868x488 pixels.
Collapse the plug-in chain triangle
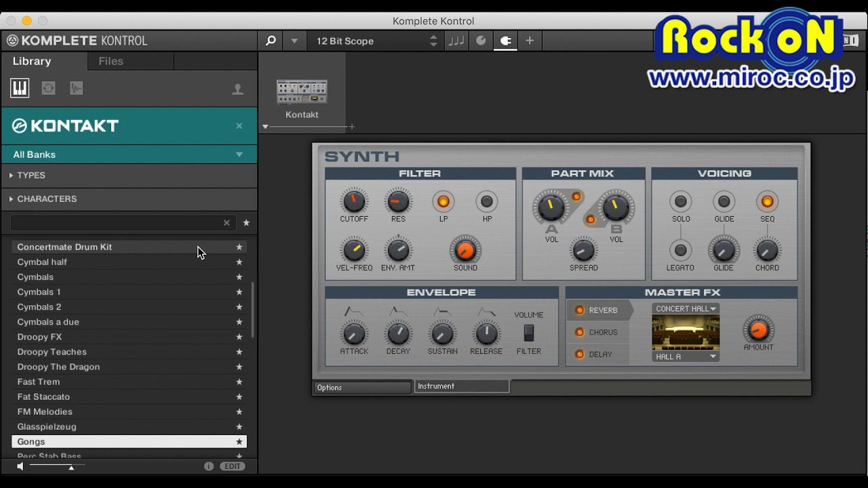click(266, 127)
